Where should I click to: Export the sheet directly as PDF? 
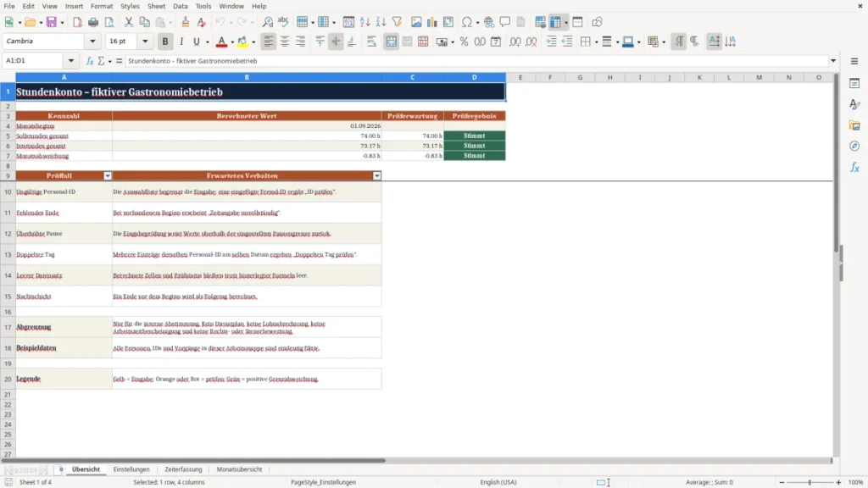pyautogui.click(x=77, y=22)
